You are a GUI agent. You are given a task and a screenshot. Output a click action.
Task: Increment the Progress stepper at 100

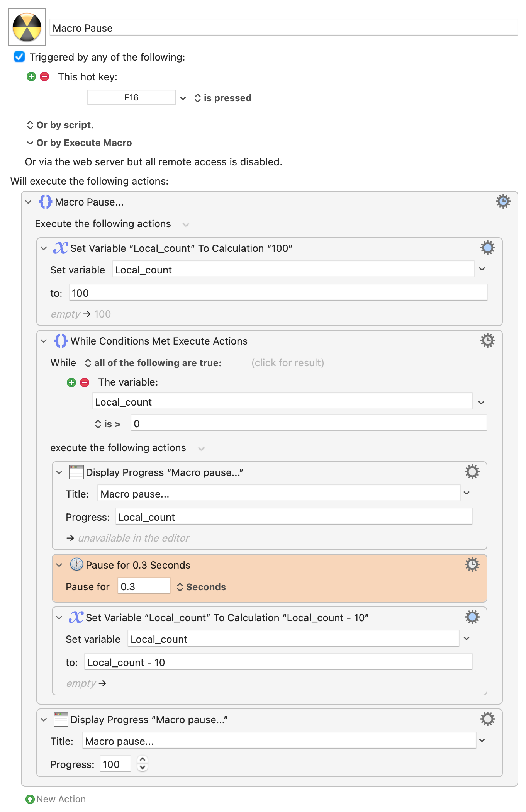click(143, 760)
